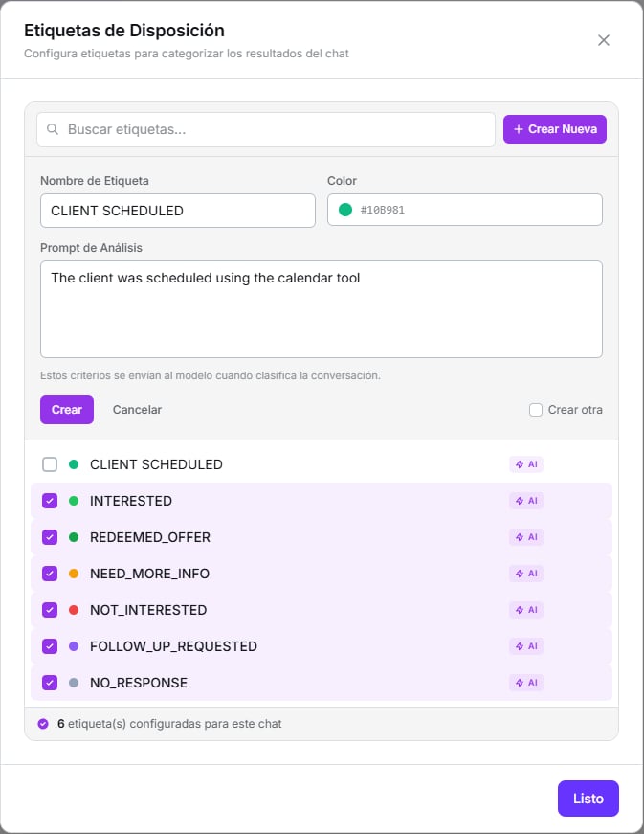Click the purple Crear button
The width and height of the screenshot is (644, 834).
click(x=67, y=410)
